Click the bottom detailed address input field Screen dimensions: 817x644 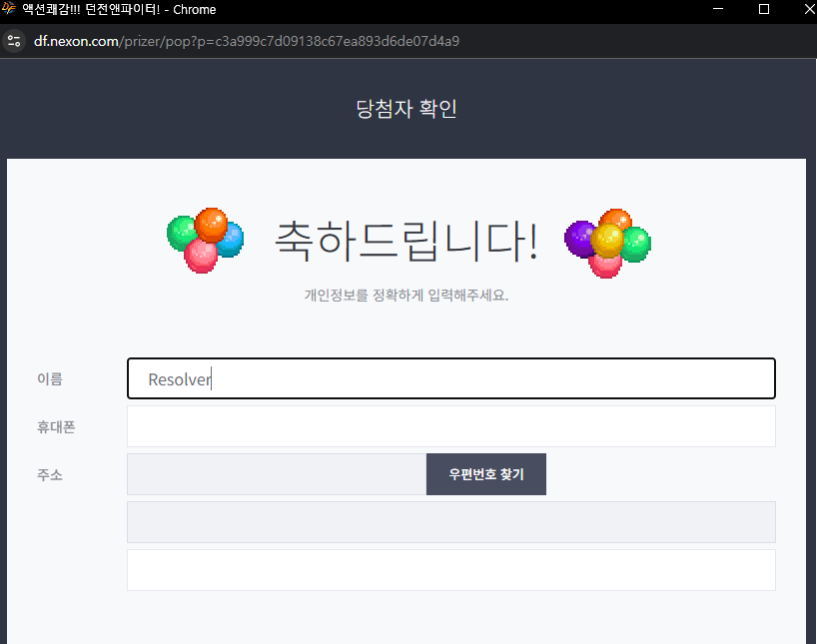click(x=450, y=570)
